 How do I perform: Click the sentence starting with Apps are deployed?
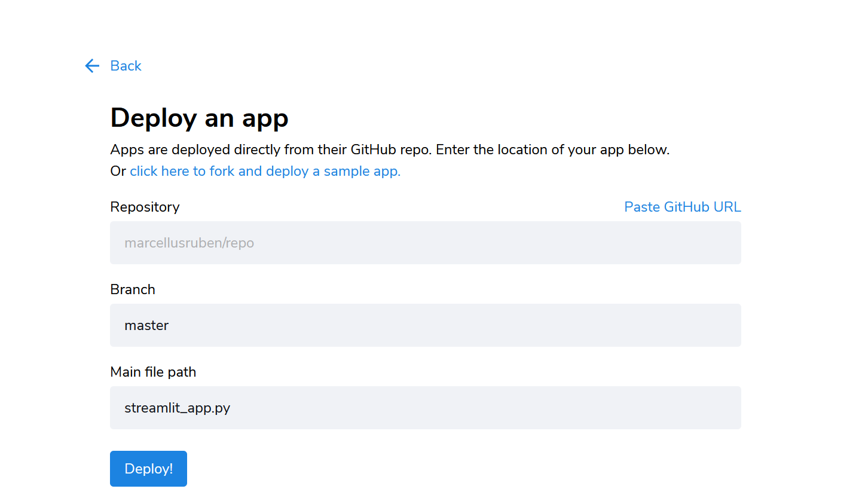[x=270, y=150]
